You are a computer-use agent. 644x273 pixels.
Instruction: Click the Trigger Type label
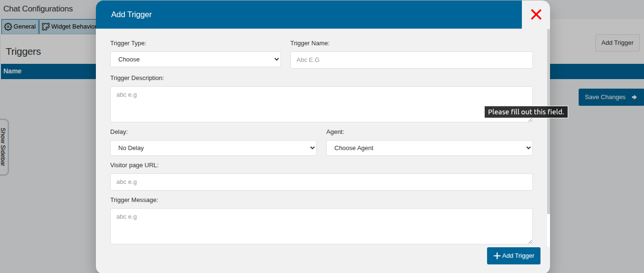tap(128, 43)
